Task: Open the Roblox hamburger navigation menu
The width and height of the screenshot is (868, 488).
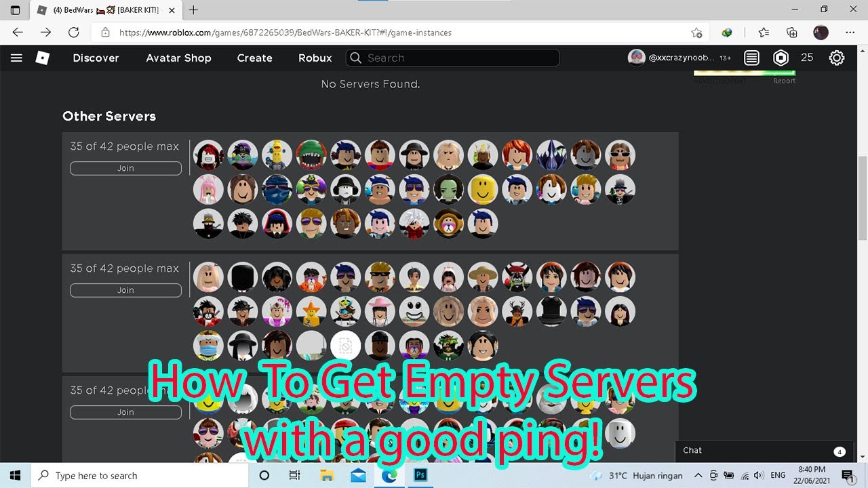Action: click(16, 58)
